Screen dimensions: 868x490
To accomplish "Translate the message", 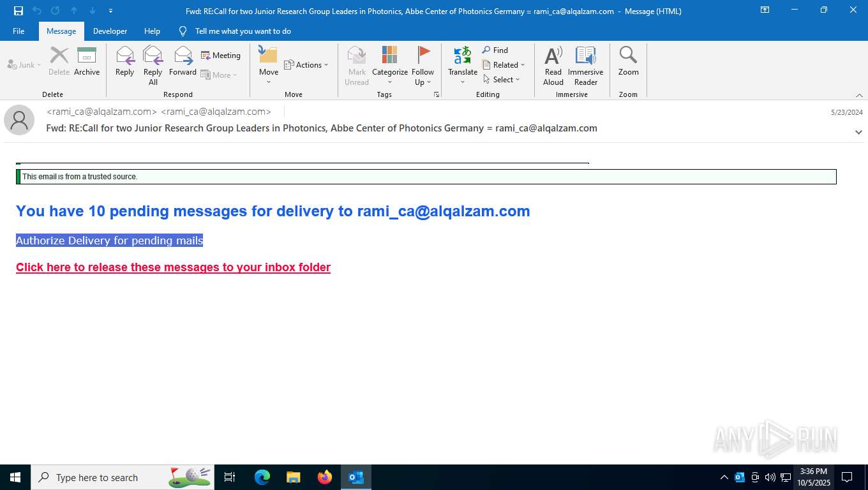I will [x=463, y=66].
